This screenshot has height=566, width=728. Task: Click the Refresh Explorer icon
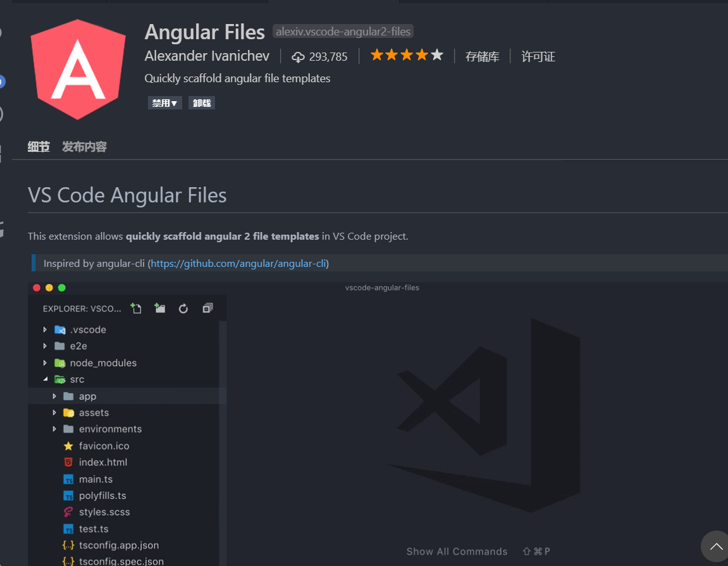click(183, 309)
